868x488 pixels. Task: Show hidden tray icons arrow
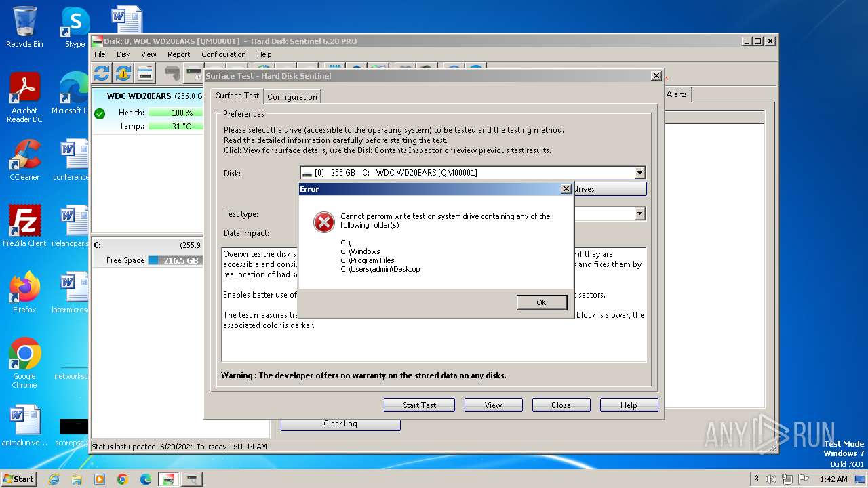click(756, 479)
